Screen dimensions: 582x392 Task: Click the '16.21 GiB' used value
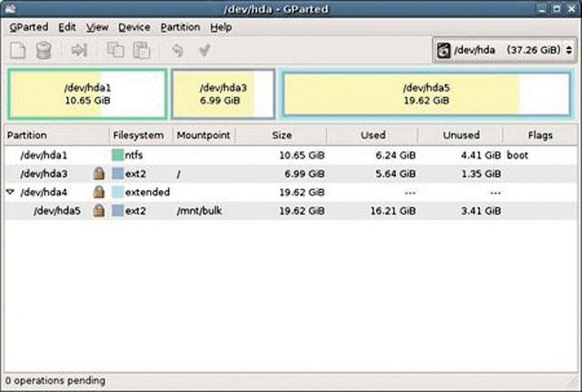393,211
